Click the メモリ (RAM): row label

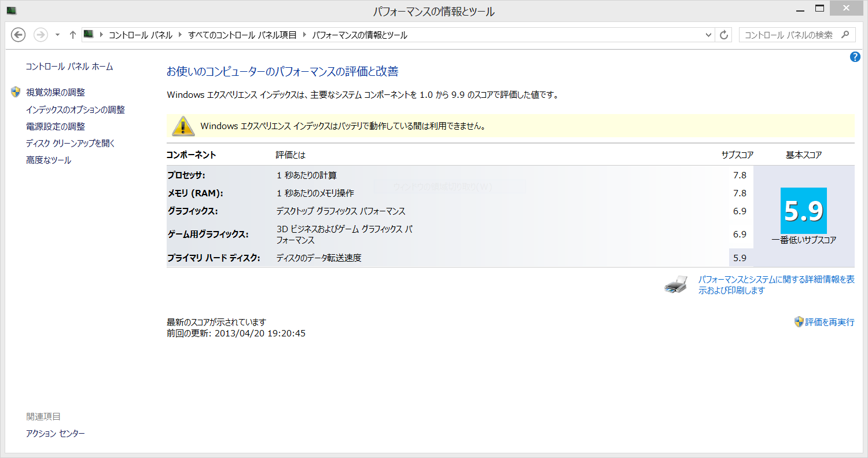click(195, 193)
